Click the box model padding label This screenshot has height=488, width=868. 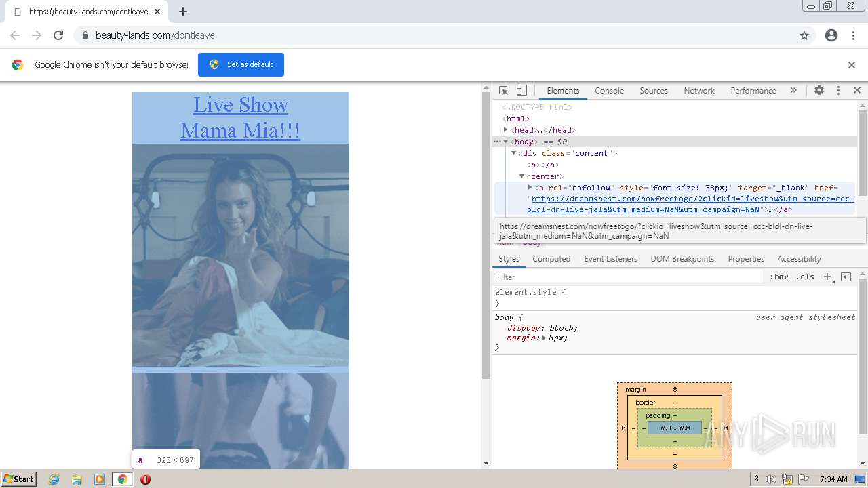coord(658,415)
